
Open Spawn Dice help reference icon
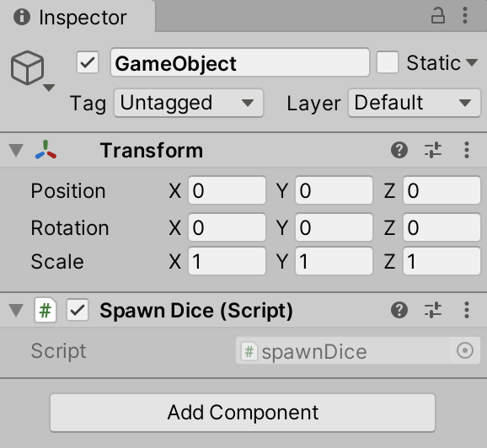[399, 310]
